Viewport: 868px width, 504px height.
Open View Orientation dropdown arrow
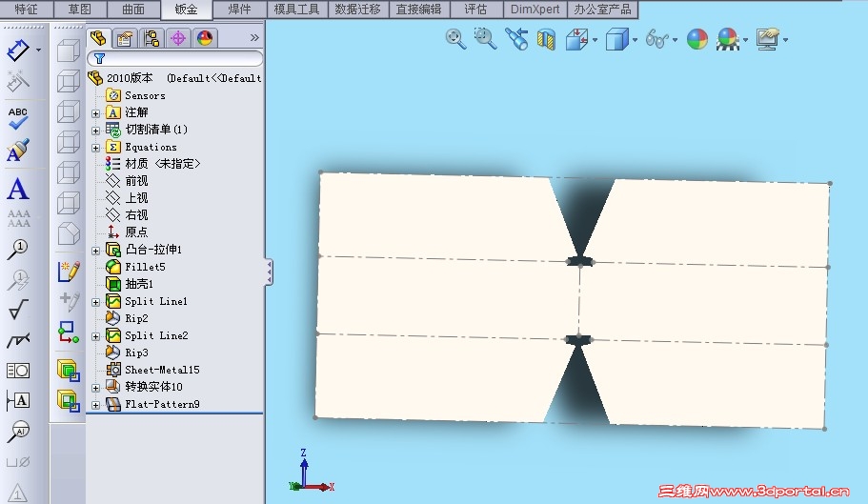(x=595, y=40)
